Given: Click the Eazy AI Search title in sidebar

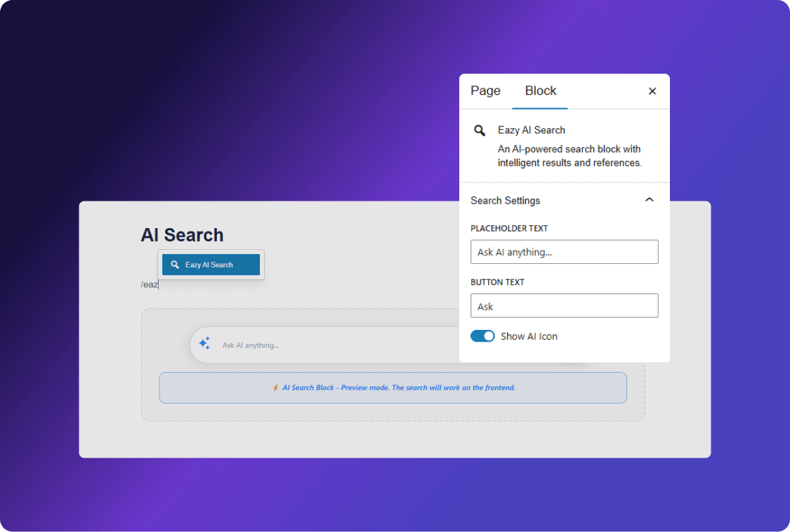Looking at the screenshot, I should coord(531,130).
